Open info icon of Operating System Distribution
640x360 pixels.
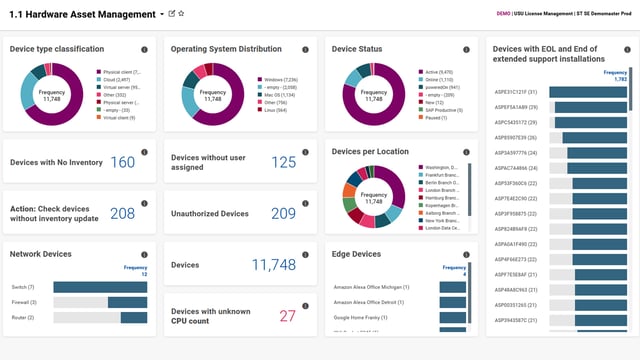point(305,49)
